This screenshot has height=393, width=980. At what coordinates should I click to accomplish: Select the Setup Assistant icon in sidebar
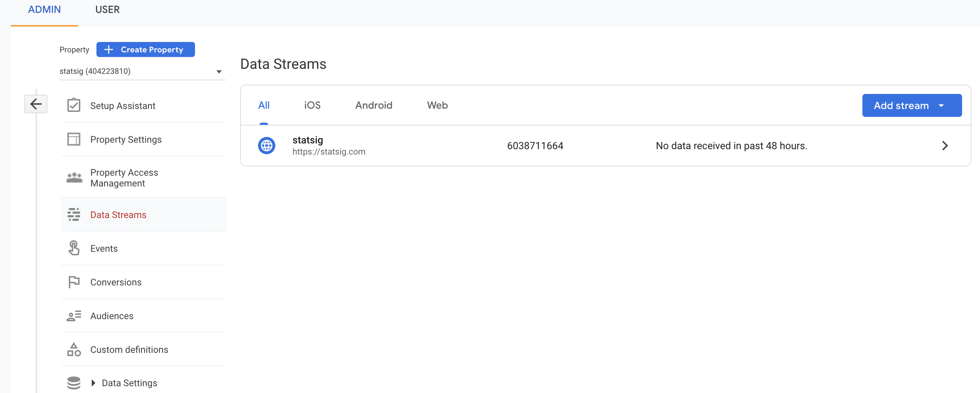click(x=74, y=105)
